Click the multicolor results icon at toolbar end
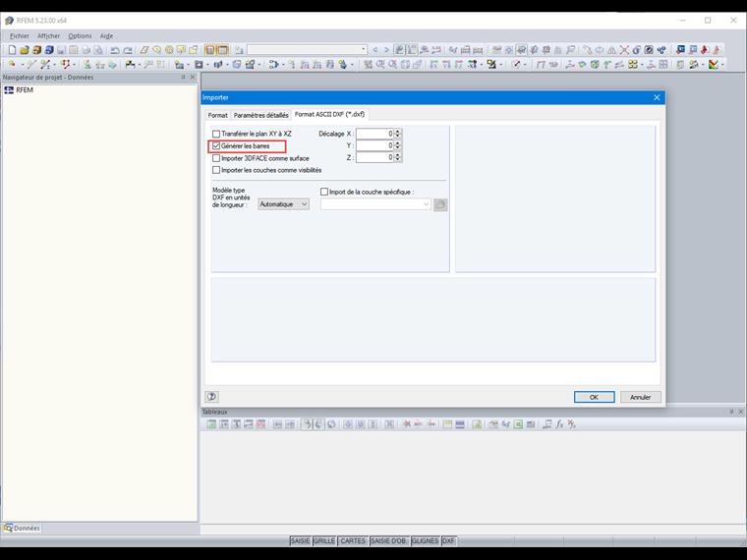747x560 pixels. click(714, 64)
